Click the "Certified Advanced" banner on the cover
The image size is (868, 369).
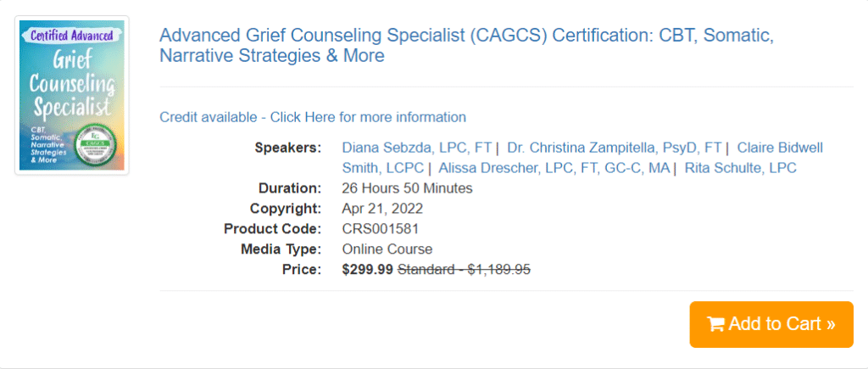point(72,35)
